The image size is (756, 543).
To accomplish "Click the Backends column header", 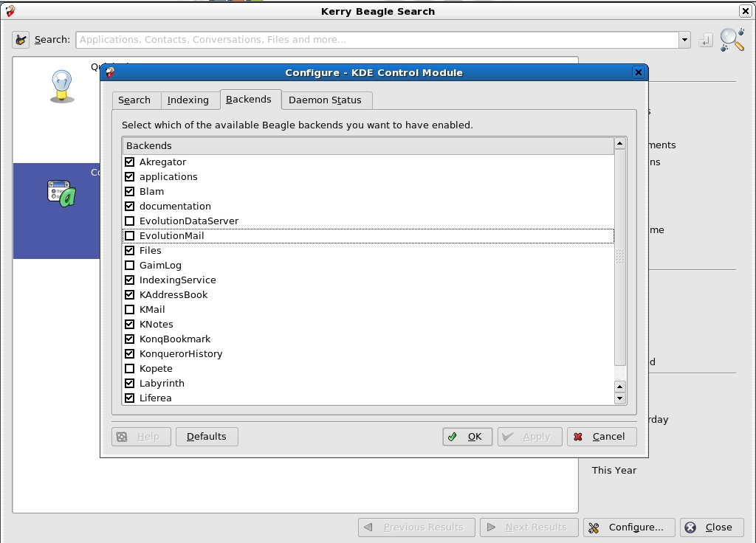I will [x=368, y=145].
